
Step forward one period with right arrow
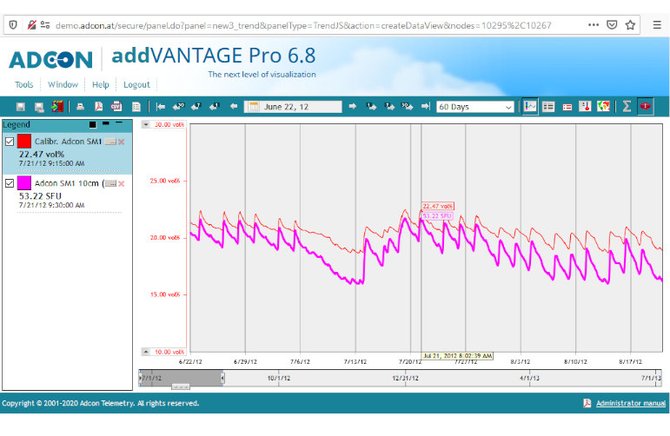353,106
